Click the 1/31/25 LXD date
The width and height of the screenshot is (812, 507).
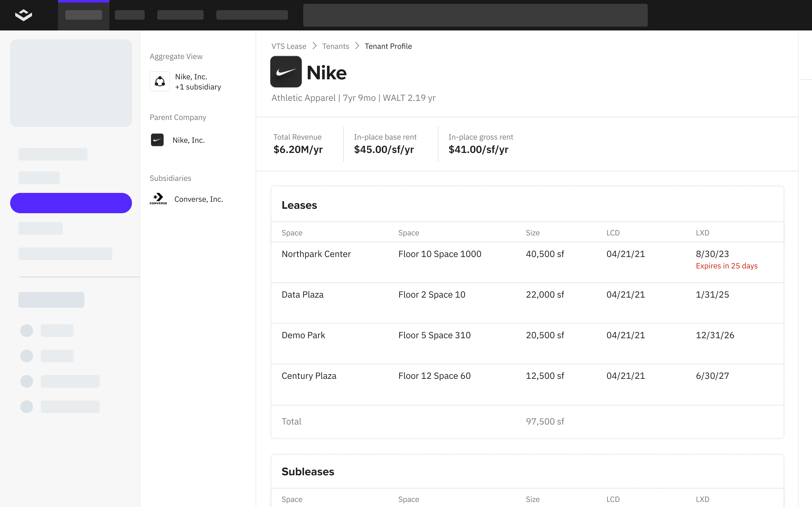(712, 294)
